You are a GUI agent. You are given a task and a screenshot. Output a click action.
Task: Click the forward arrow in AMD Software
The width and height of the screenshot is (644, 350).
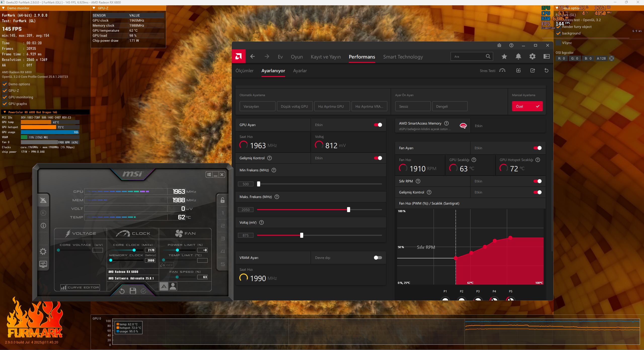click(x=267, y=57)
